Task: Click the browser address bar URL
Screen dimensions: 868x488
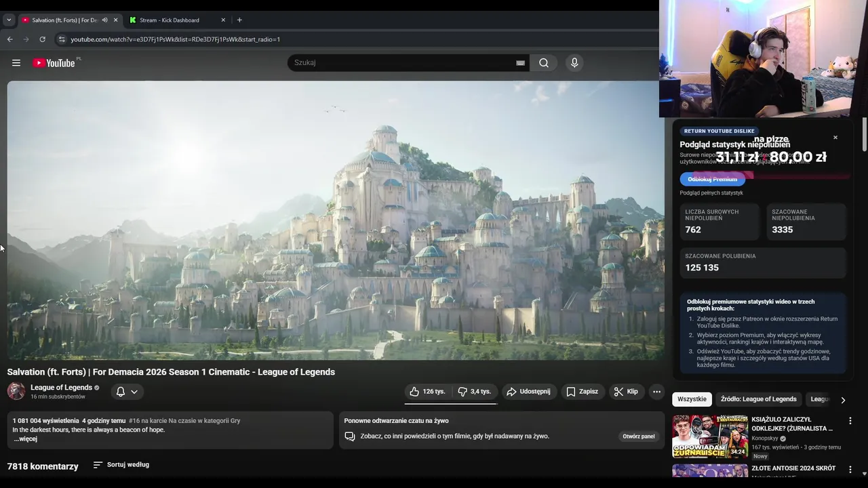Action: pos(176,39)
